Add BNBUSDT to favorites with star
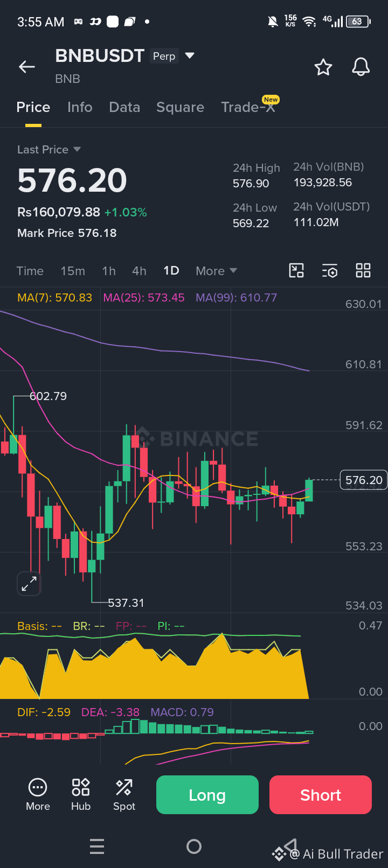 (323, 67)
